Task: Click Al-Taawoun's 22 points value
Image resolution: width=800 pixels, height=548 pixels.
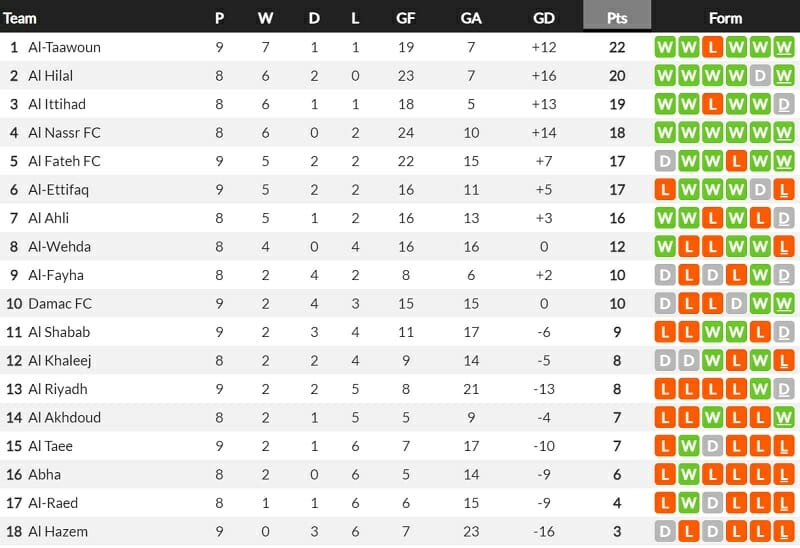Action: pyautogui.click(x=617, y=47)
